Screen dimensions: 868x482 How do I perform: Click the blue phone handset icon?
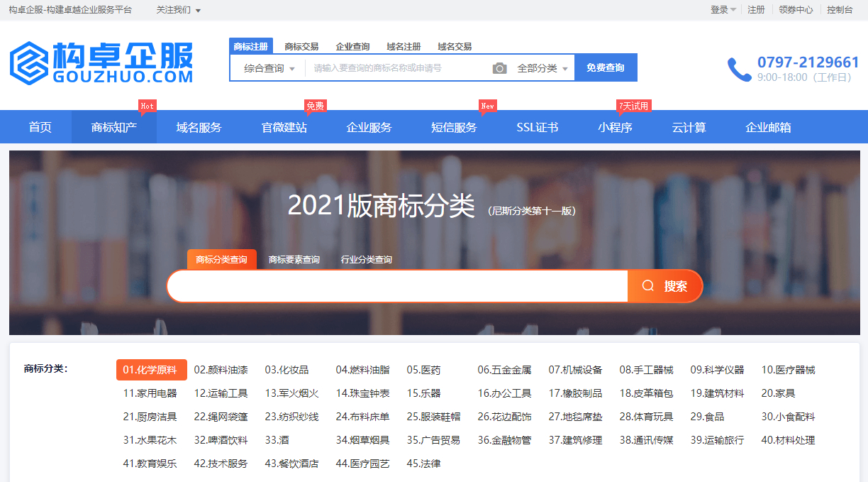point(739,70)
